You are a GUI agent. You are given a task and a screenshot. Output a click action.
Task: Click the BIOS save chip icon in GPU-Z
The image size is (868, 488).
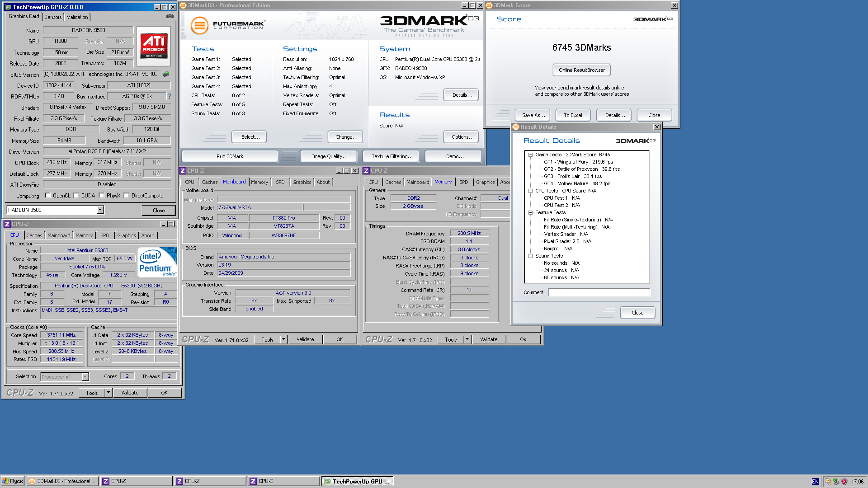pos(166,74)
